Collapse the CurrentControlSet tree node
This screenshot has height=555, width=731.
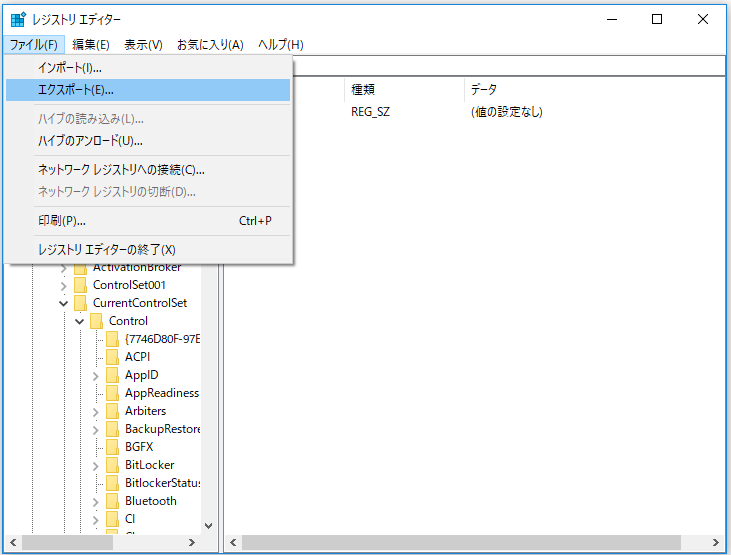[x=64, y=303]
